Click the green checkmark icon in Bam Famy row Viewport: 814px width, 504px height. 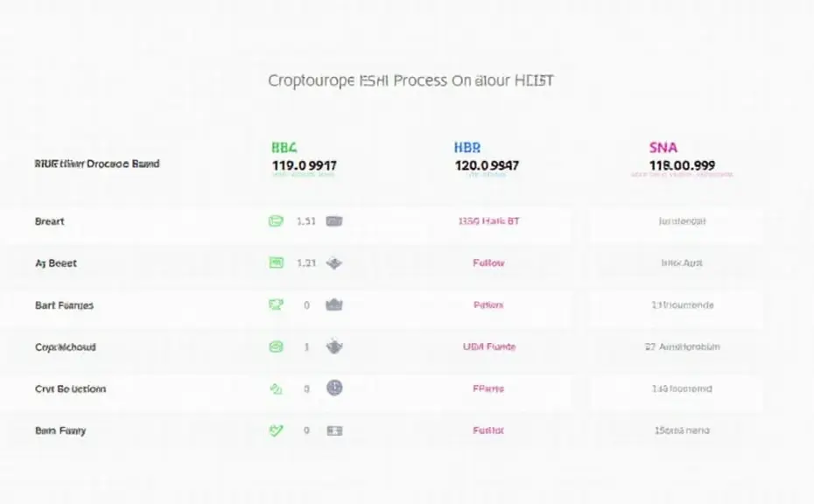276,430
